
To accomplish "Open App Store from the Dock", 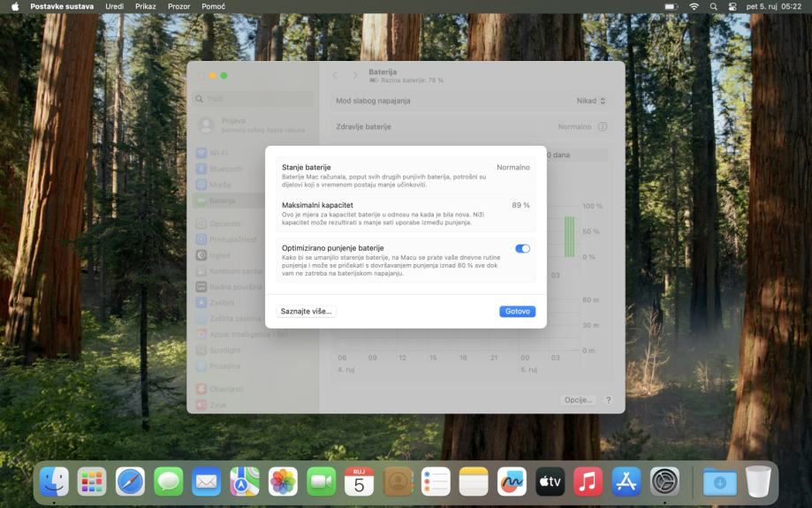I will pos(626,481).
